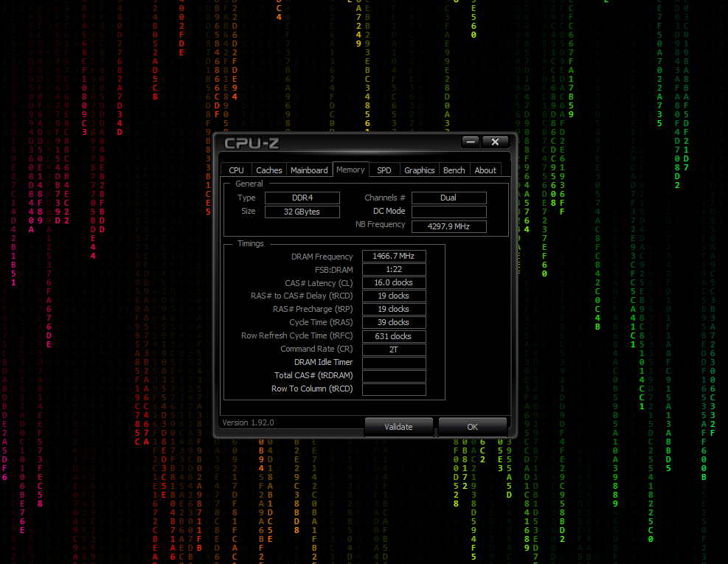Click the tRCD value field

pyautogui.click(x=394, y=296)
